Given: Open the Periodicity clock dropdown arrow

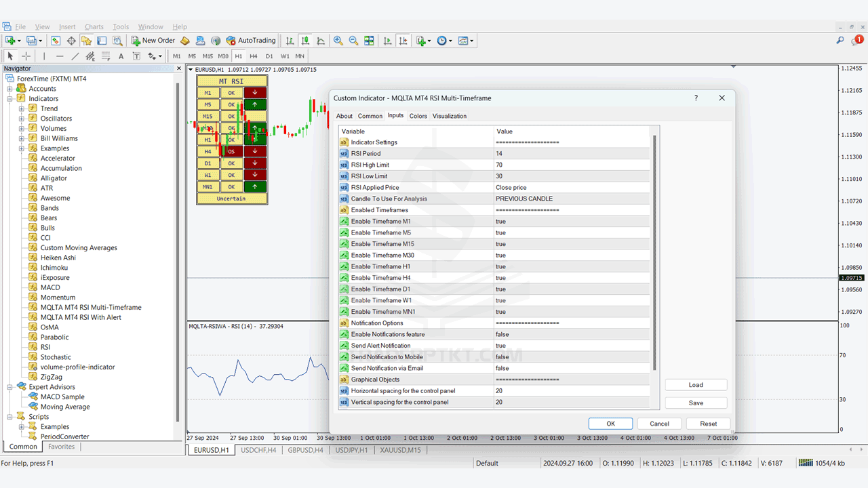Looking at the screenshot, I should 450,41.
